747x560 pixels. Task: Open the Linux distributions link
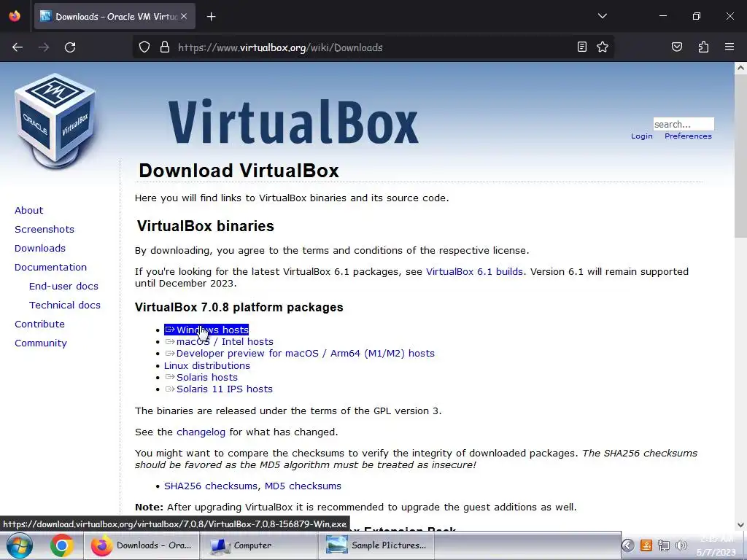tap(206, 366)
